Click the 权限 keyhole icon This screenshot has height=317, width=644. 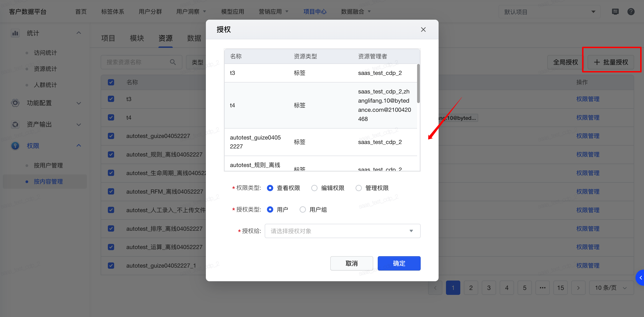tap(15, 146)
